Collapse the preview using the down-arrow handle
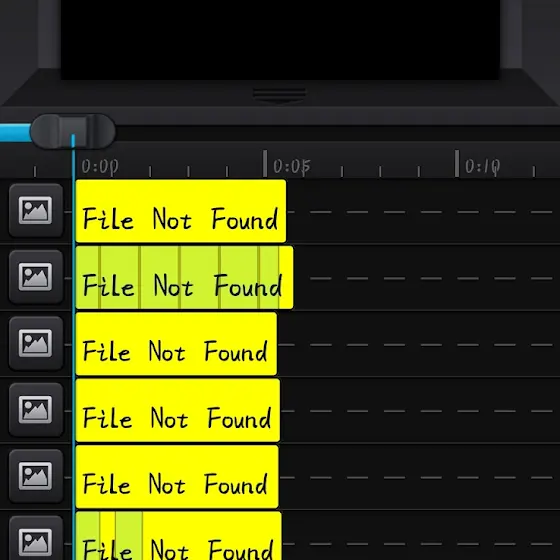 point(279,96)
